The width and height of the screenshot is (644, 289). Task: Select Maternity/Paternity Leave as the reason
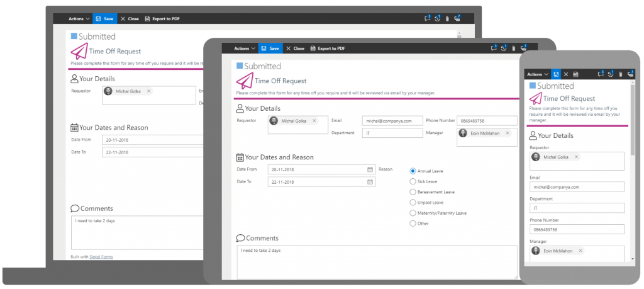413,213
